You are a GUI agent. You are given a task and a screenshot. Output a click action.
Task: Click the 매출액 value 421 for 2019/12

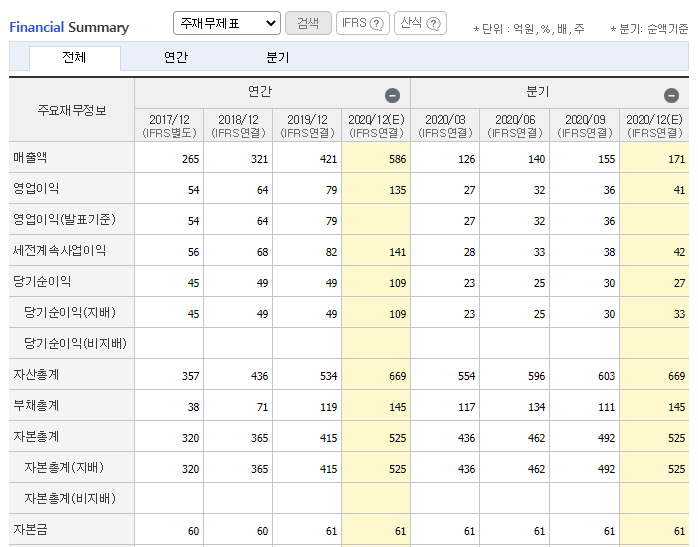coord(329,159)
